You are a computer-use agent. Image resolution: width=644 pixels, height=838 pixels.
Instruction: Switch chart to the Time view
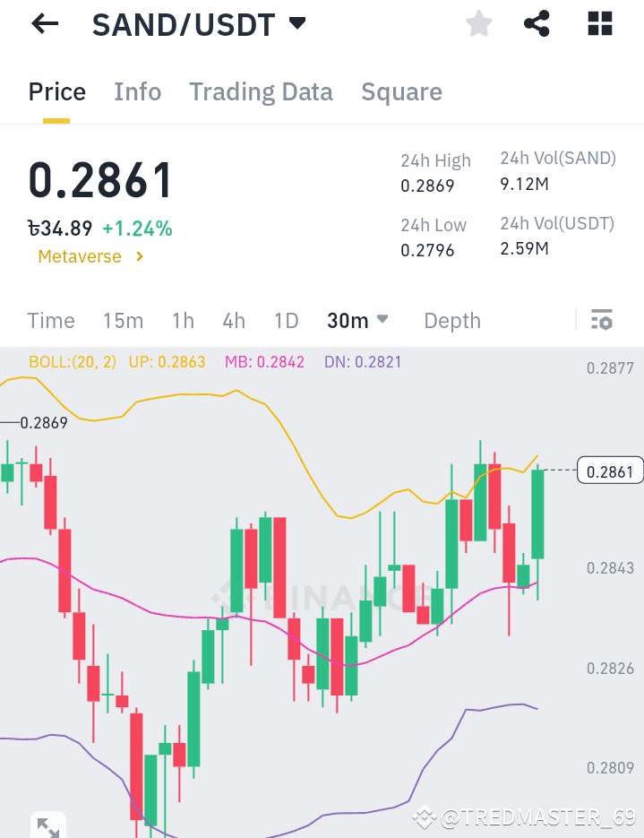pos(50,320)
